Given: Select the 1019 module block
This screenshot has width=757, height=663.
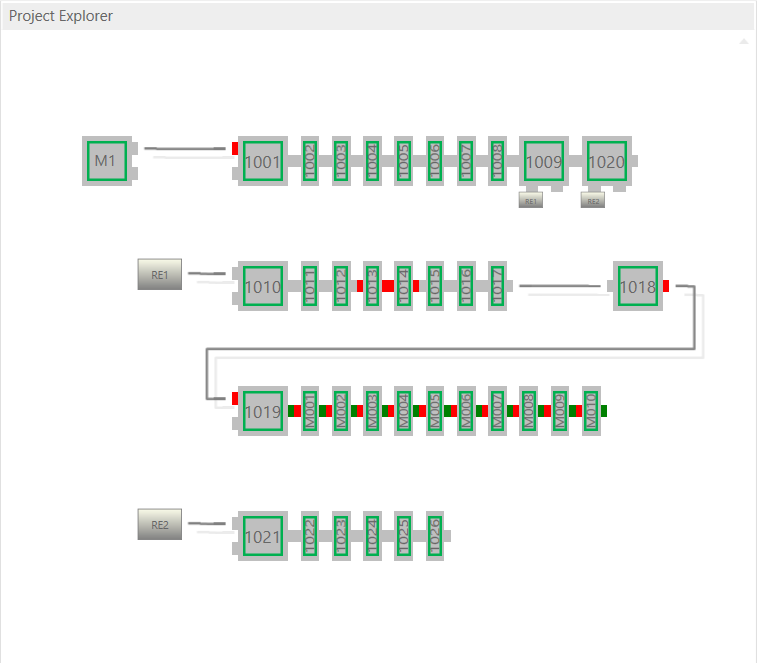Looking at the screenshot, I should (263, 411).
